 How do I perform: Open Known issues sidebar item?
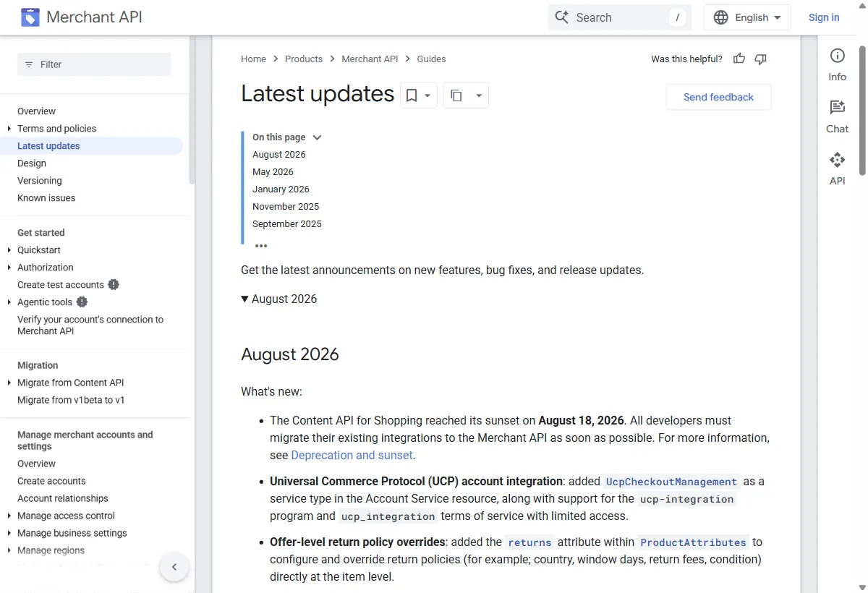(46, 198)
